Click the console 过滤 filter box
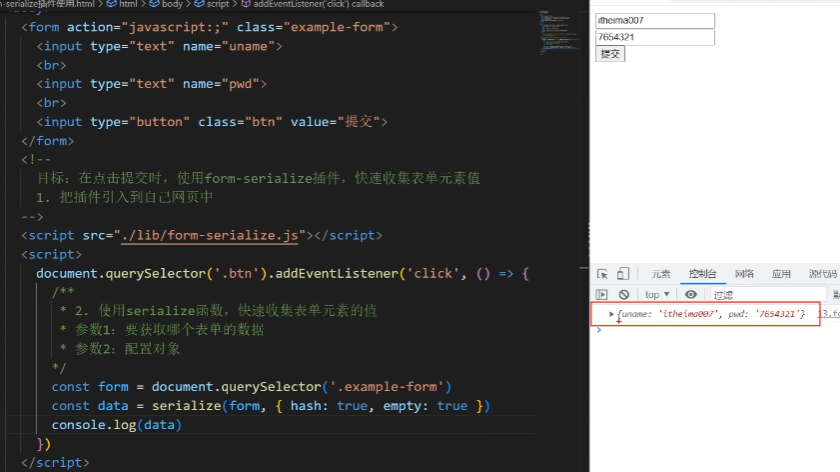 [768, 295]
